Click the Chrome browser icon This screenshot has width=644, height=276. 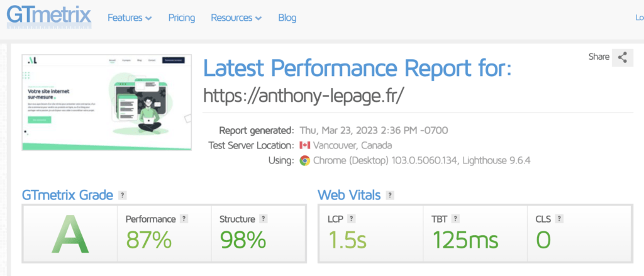click(x=304, y=160)
